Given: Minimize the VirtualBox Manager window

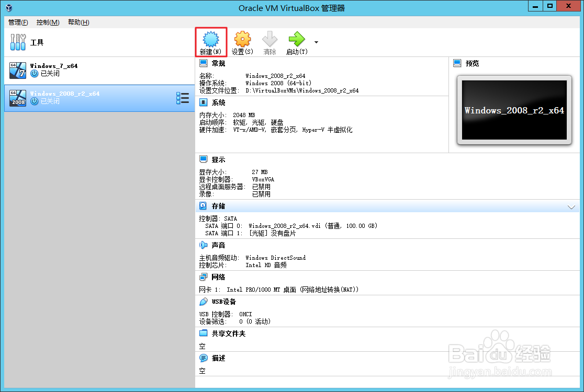Looking at the screenshot, I should [x=535, y=6].
